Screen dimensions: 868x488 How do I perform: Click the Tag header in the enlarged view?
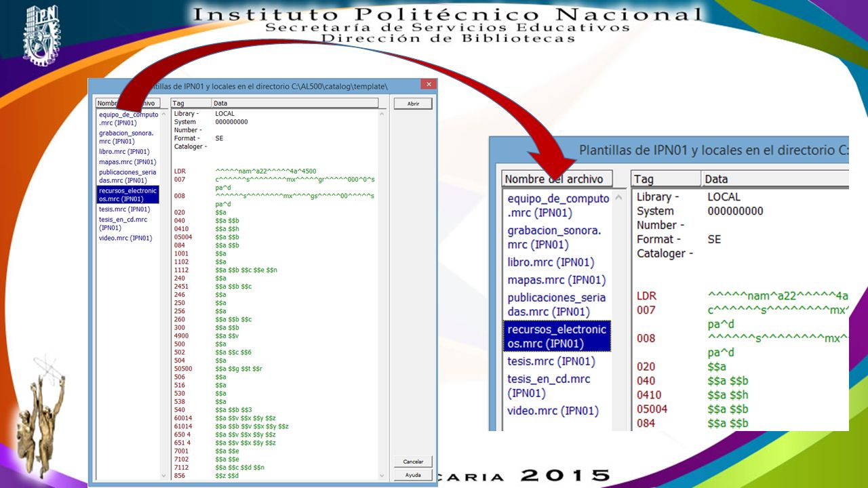(x=666, y=179)
